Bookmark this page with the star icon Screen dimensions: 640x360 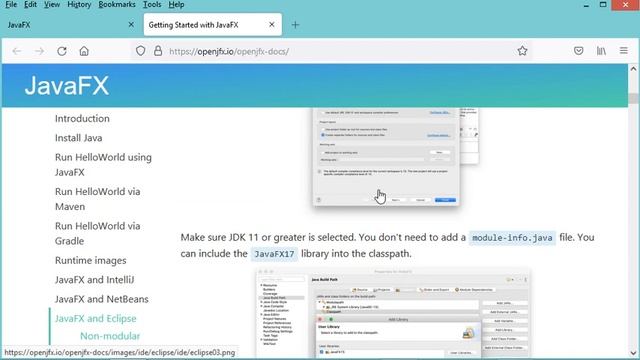tap(522, 51)
